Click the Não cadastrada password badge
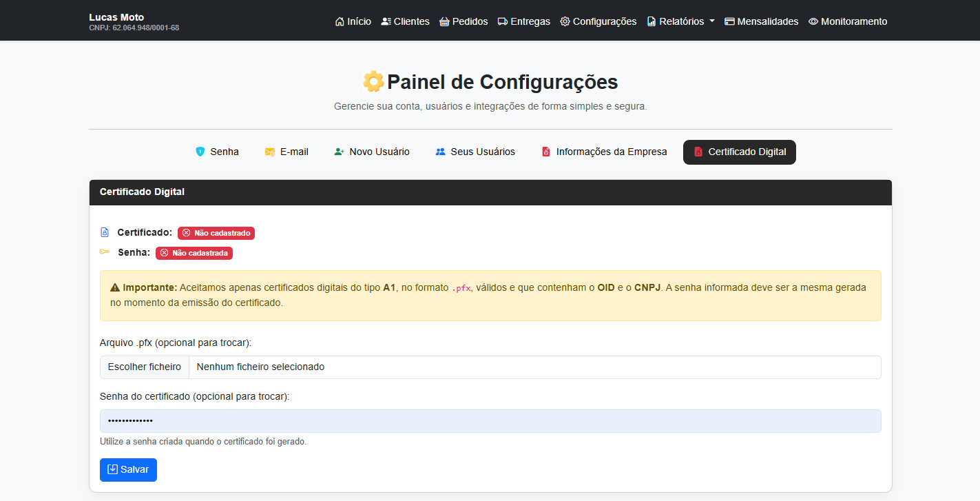This screenshot has height=501, width=980. [x=194, y=253]
